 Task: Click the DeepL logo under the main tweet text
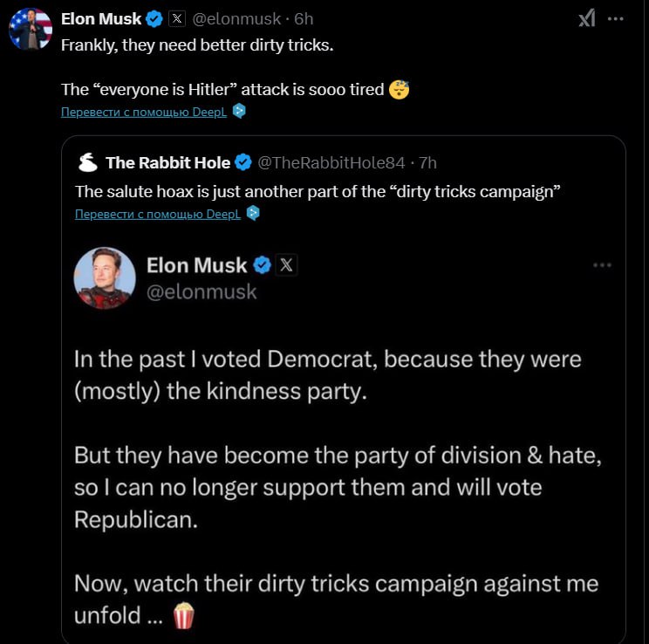click(x=239, y=111)
